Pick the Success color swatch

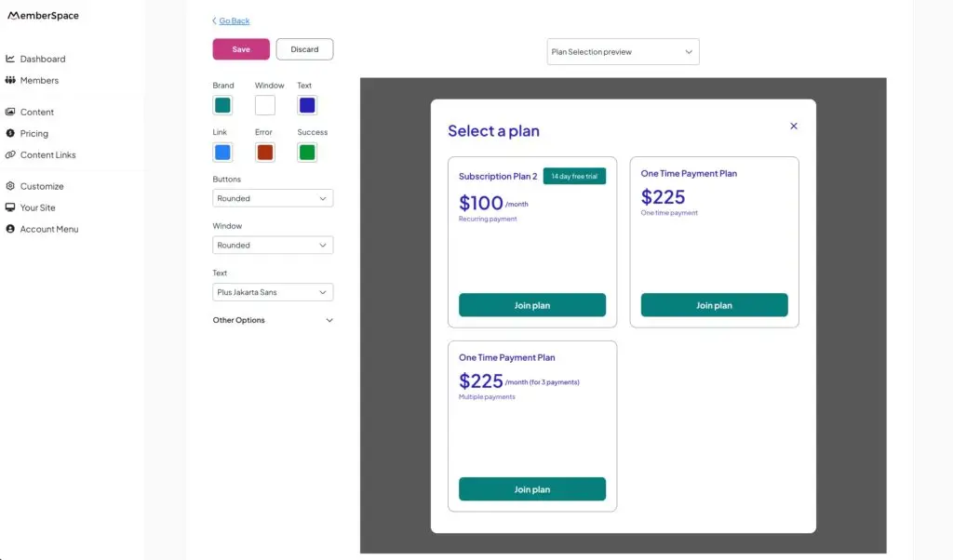pos(307,152)
